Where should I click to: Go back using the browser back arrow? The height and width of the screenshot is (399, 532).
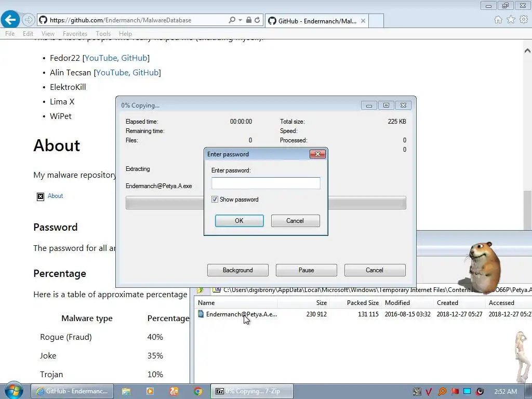10,20
